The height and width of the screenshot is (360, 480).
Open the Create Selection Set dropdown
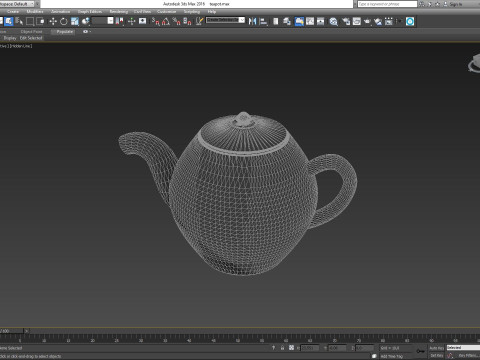pos(225,20)
